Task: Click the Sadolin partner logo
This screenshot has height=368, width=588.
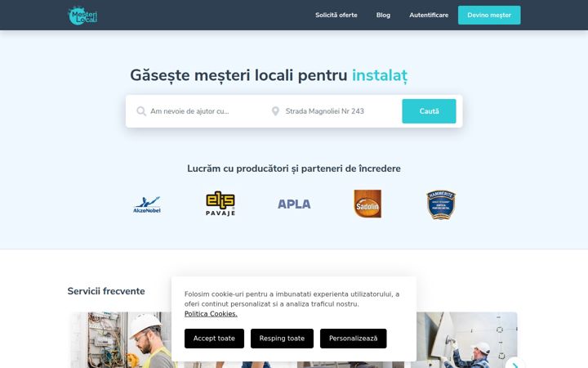Action: pyautogui.click(x=367, y=204)
